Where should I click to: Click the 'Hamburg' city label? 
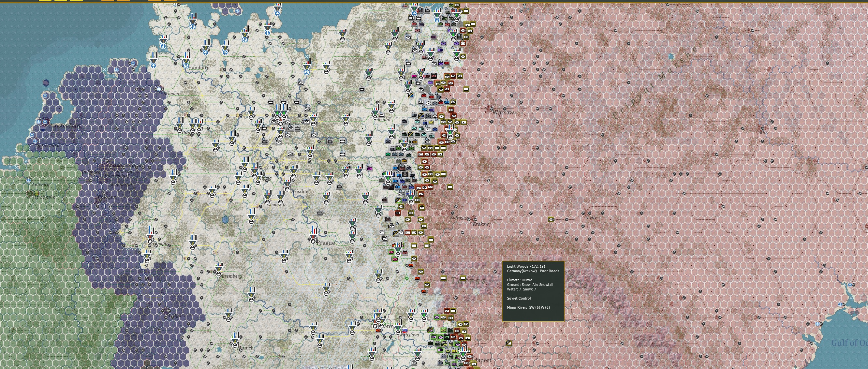point(199,67)
